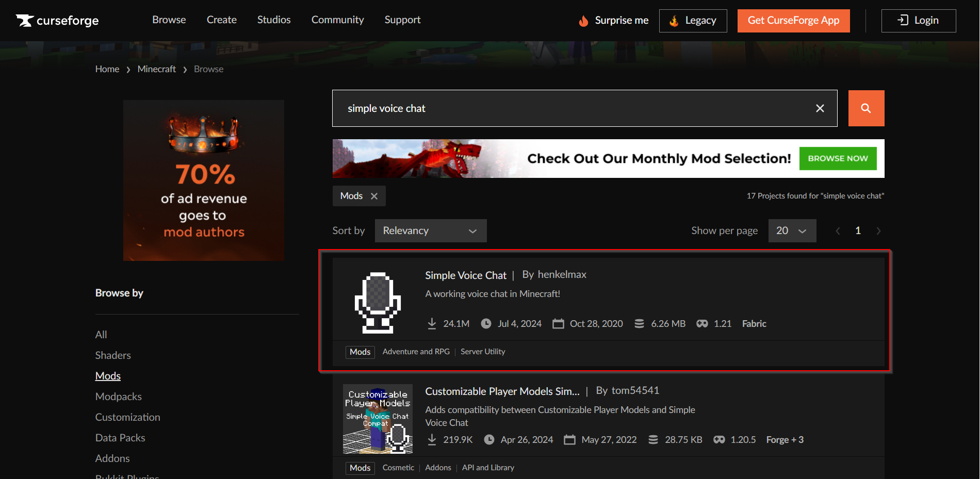Image resolution: width=980 pixels, height=479 pixels.
Task: Click the Forge + 3 loader label
Action: coord(785,440)
